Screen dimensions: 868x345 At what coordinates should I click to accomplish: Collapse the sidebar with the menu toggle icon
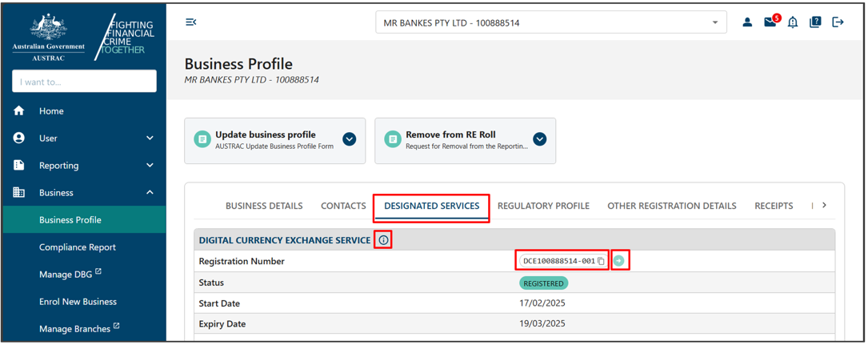coord(191,22)
